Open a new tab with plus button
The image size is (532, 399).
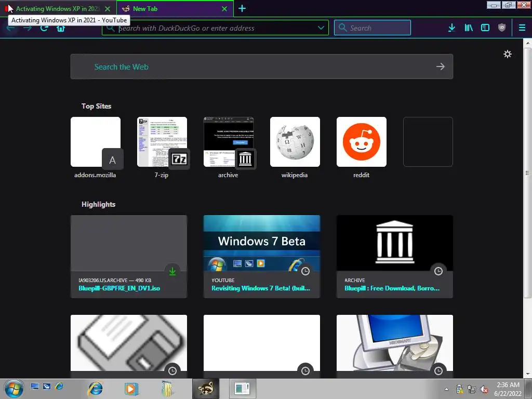242,8
